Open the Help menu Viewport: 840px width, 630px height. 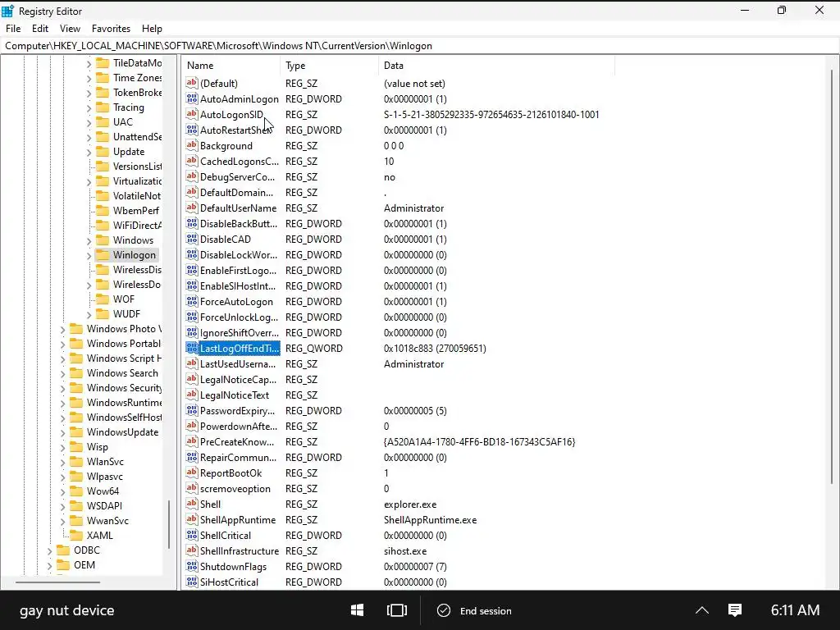pos(152,29)
